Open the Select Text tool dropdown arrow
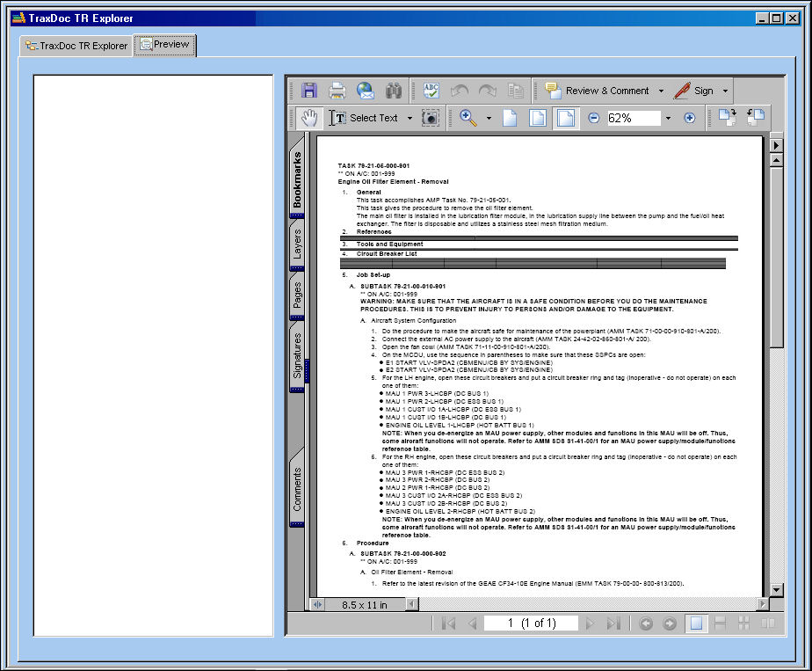Image resolution: width=812 pixels, height=671 pixels. point(410,118)
